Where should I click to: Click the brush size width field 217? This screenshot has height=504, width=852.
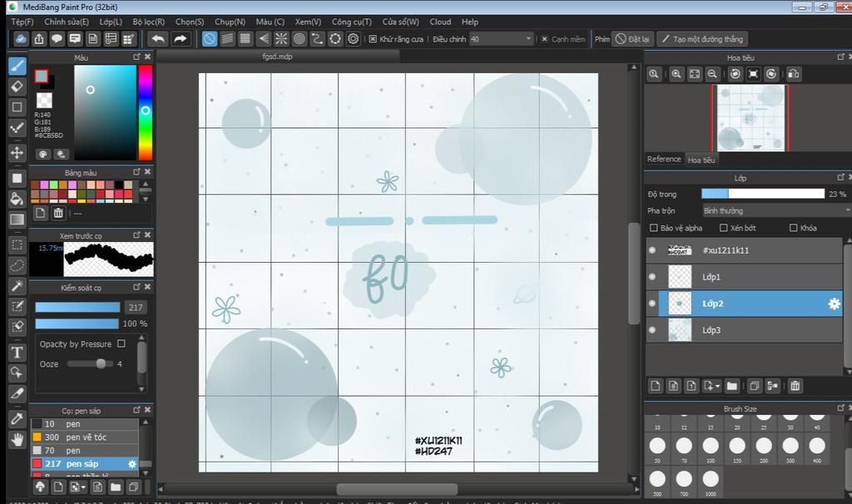pyautogui.click(x=136, y=308)
